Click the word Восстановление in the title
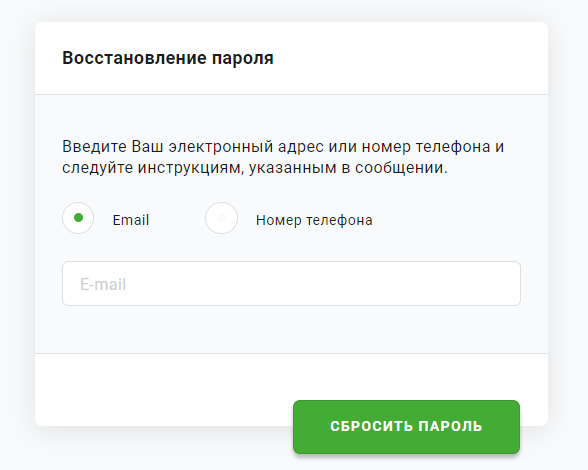This screenshot has height=470, width=588. (134, 58)
